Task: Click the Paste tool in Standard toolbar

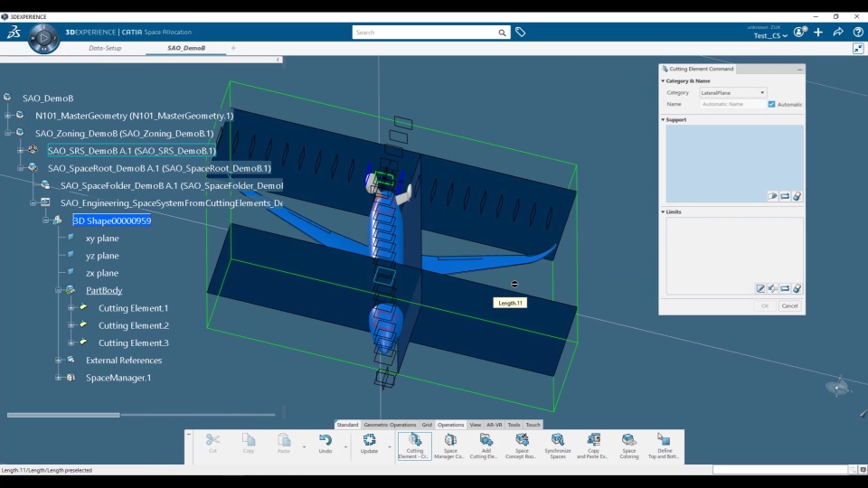Action: 284,444
